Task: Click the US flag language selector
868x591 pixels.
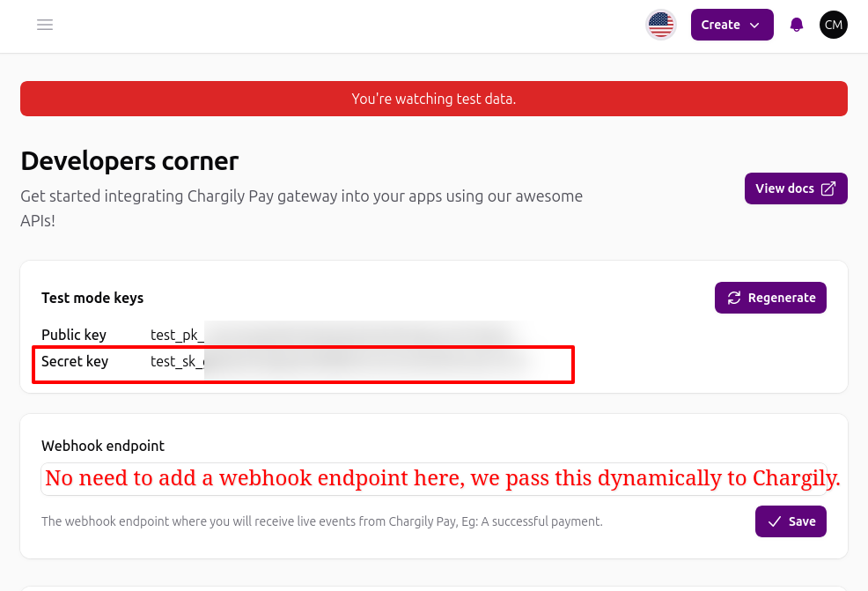Action: [660, 25]
